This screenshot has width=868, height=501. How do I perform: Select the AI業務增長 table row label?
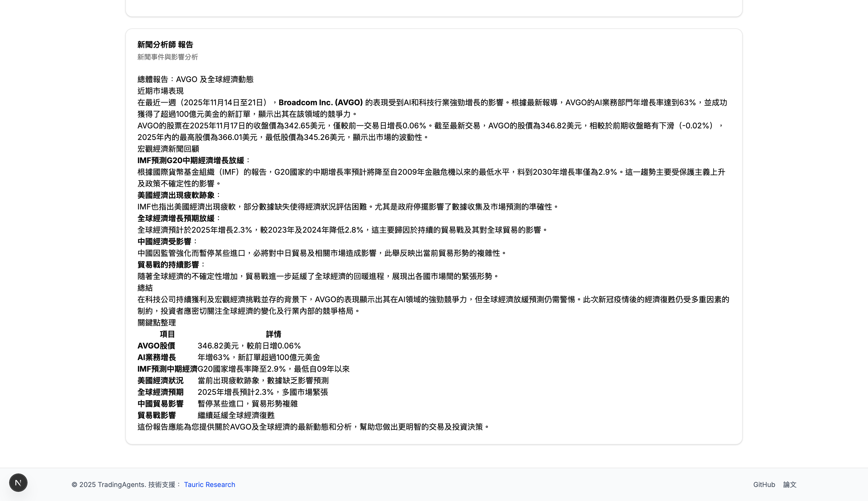pyautogui.click(x=157, y=357)
